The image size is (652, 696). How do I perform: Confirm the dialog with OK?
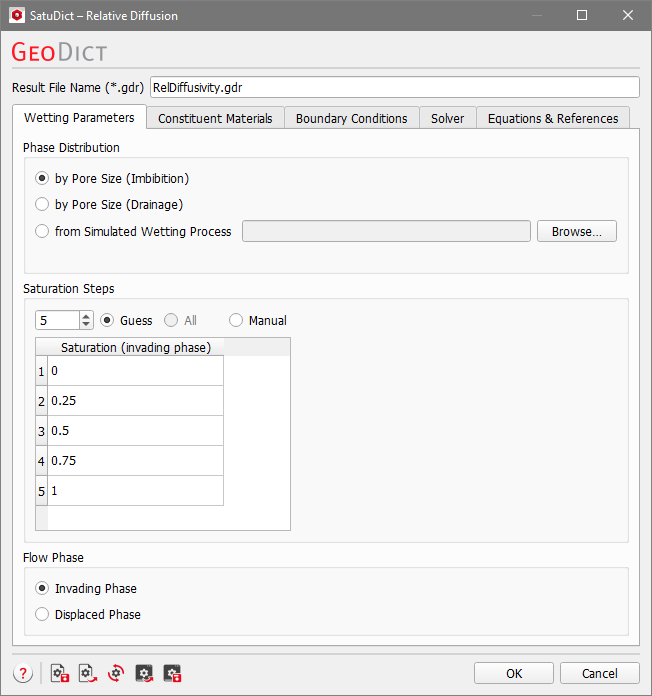tap(514, 673)
